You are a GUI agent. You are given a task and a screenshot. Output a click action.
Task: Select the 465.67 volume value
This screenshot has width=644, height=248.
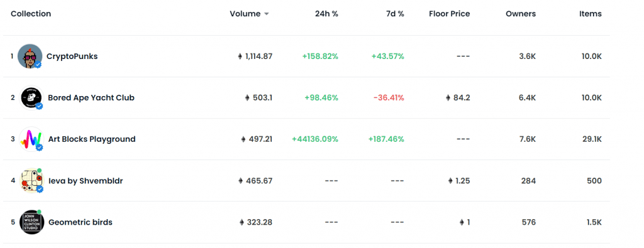pyautogui.click(x=259, y=181)
